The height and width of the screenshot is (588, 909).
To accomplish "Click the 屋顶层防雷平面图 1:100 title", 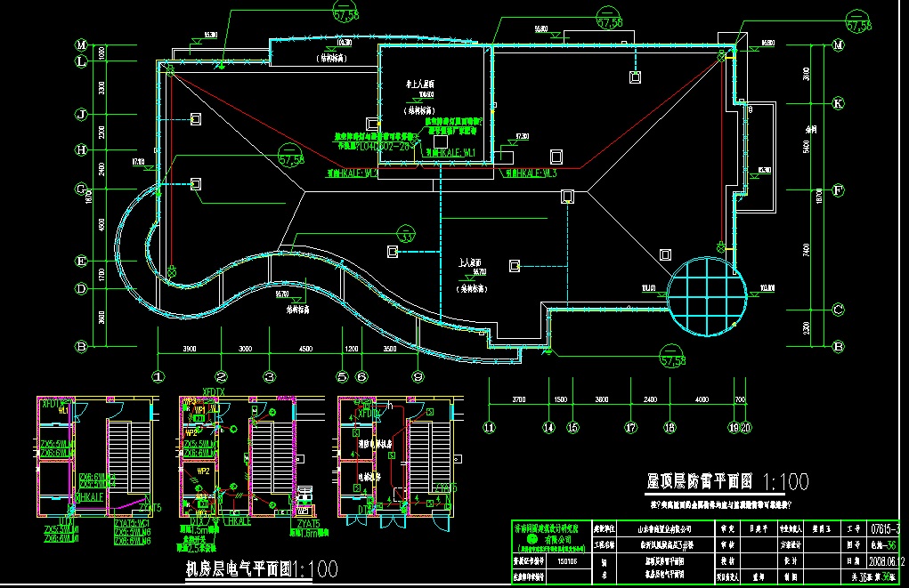I will 727,482.
